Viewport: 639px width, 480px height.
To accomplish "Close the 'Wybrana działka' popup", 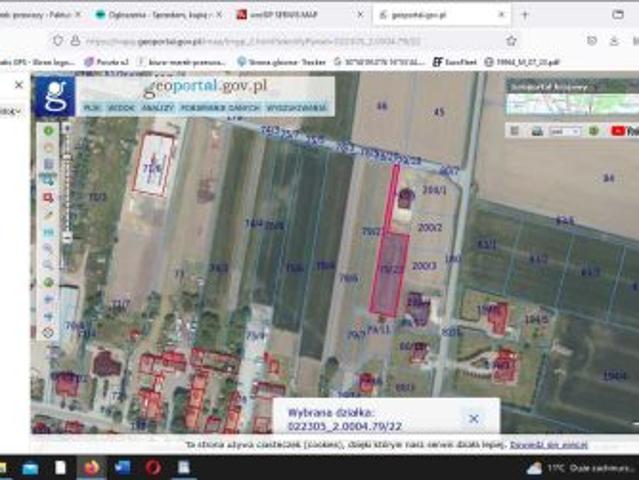I will [x=474, y=419].
